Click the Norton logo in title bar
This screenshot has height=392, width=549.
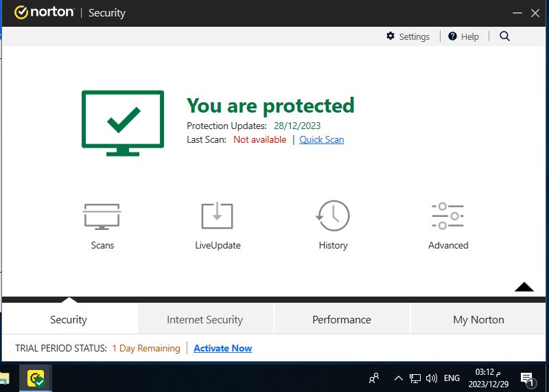pyautogui.click(x=44, y=12)
